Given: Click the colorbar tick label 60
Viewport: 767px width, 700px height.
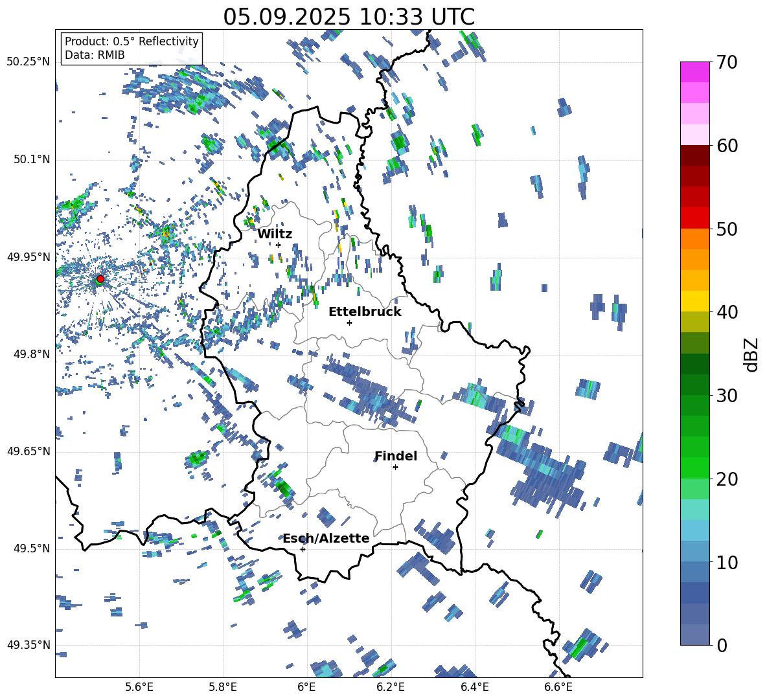Looking at the screenshot, I should [727, 146].
